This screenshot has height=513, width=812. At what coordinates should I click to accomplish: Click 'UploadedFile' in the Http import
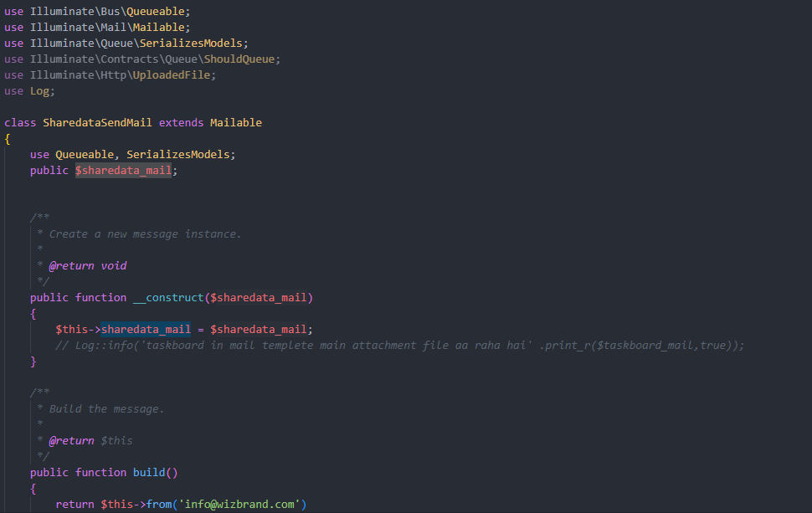(x=172, y=75)
